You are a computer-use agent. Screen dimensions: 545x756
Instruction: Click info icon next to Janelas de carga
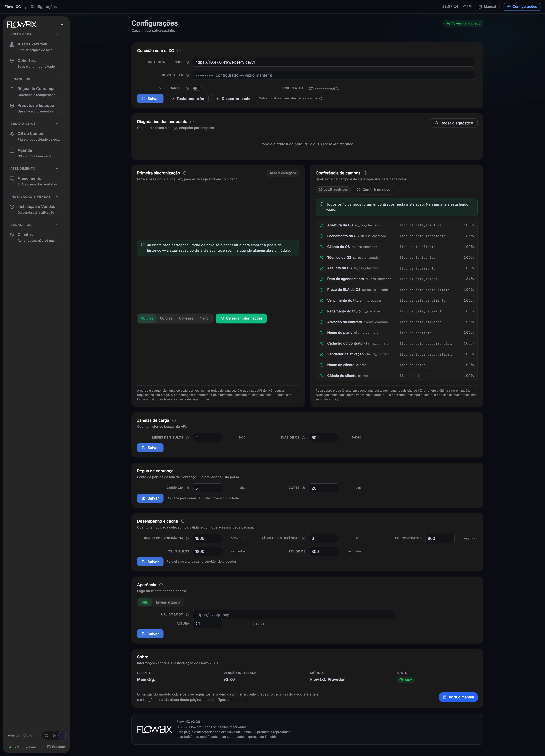174,420
